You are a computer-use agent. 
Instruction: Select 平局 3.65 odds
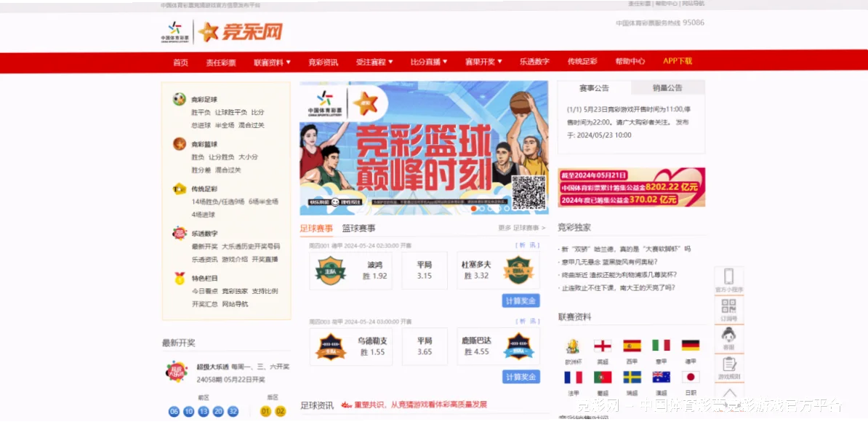coord(424,346)
